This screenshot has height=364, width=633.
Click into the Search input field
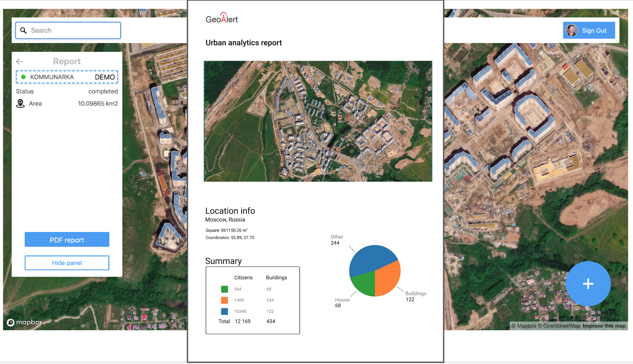(x=73, y=31)
